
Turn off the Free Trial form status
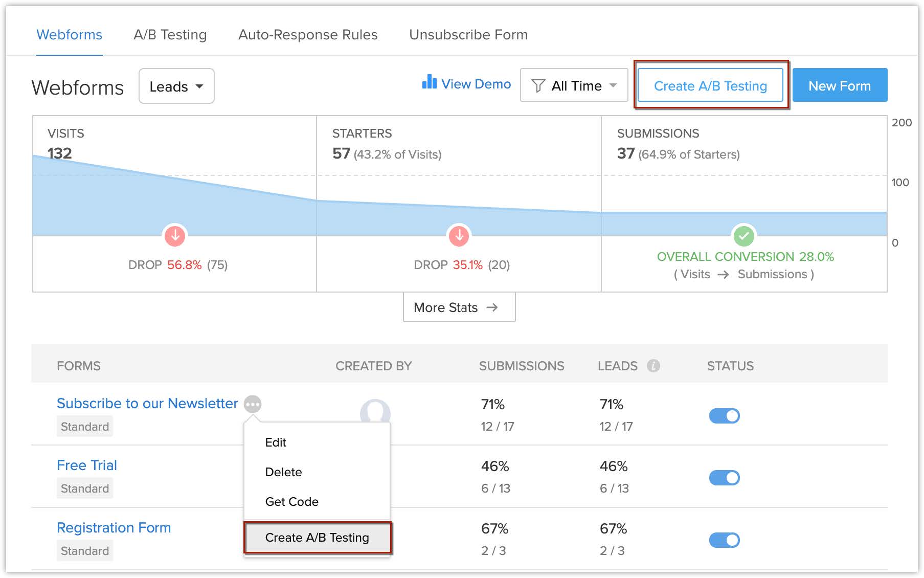(724, 478)
